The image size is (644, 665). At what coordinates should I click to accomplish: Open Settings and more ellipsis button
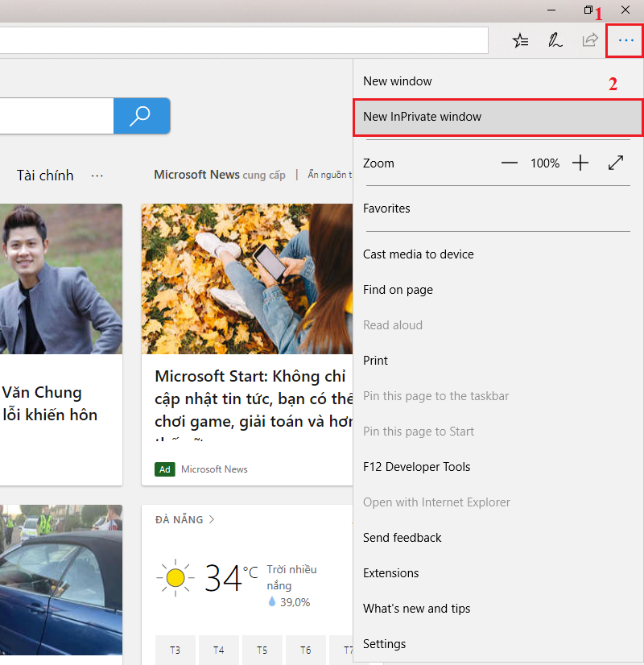tap(625, 40)
